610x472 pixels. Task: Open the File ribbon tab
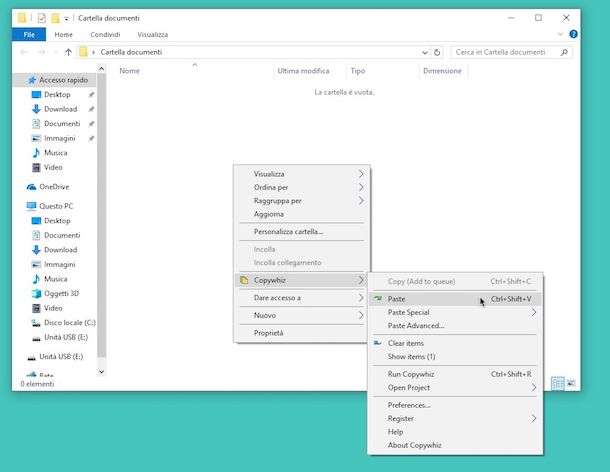29,34
